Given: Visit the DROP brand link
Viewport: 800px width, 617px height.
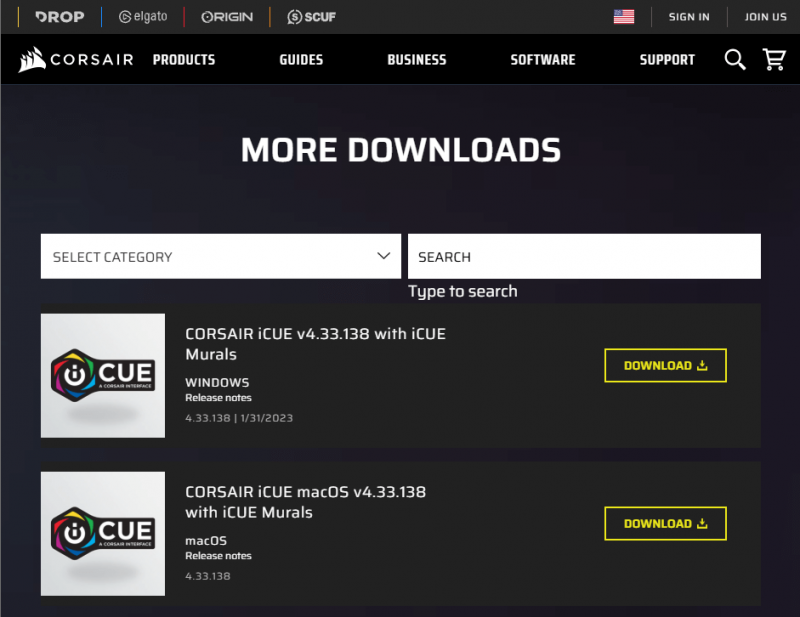Looking at the screenshot, I should click(60, 17).
